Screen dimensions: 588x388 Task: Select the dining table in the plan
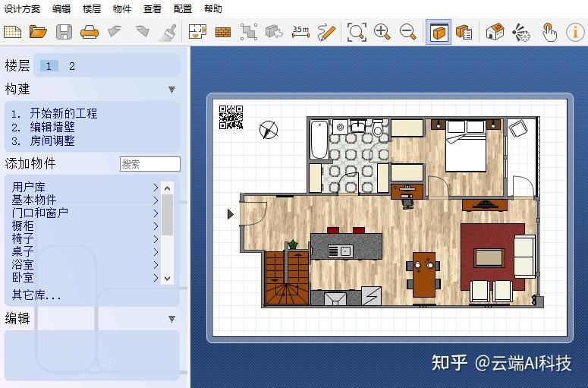[x=424, y=275]
